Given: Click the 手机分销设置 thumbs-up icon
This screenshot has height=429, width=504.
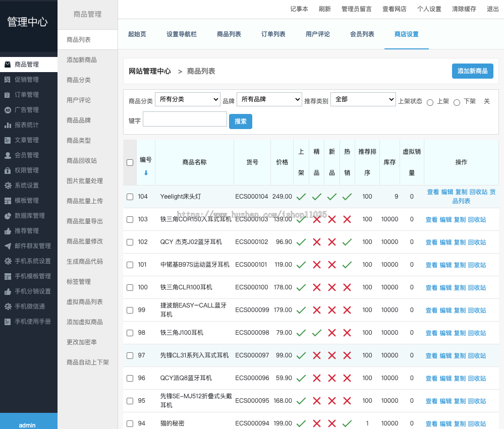Looking at the screenshot, I should click(x=8, y=291).
